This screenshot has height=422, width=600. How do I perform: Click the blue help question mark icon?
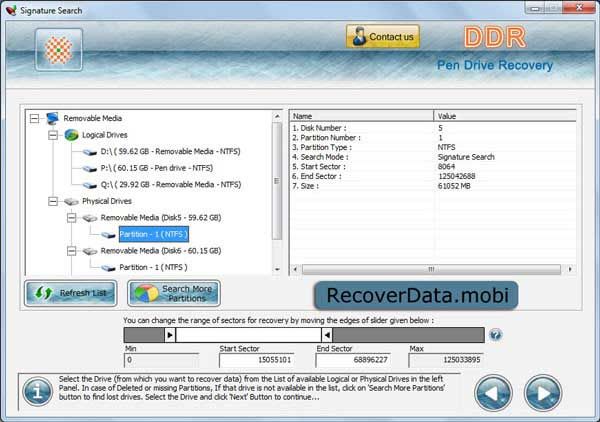[x=495, y=335]
